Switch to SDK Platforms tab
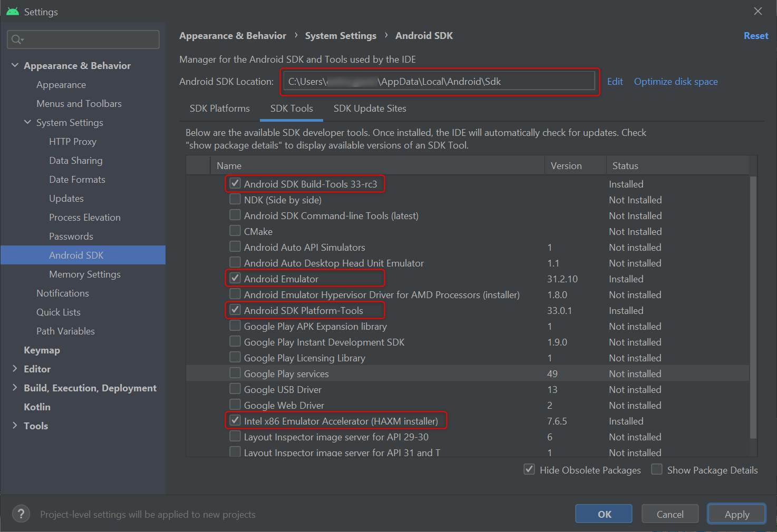777x532 pixels. pos(220,109)
